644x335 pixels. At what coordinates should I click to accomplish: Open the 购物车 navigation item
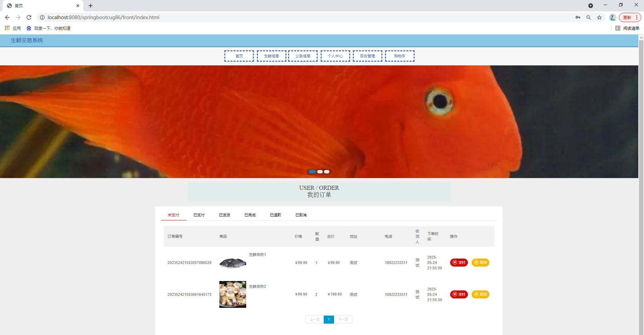click(x=399, y=56)
